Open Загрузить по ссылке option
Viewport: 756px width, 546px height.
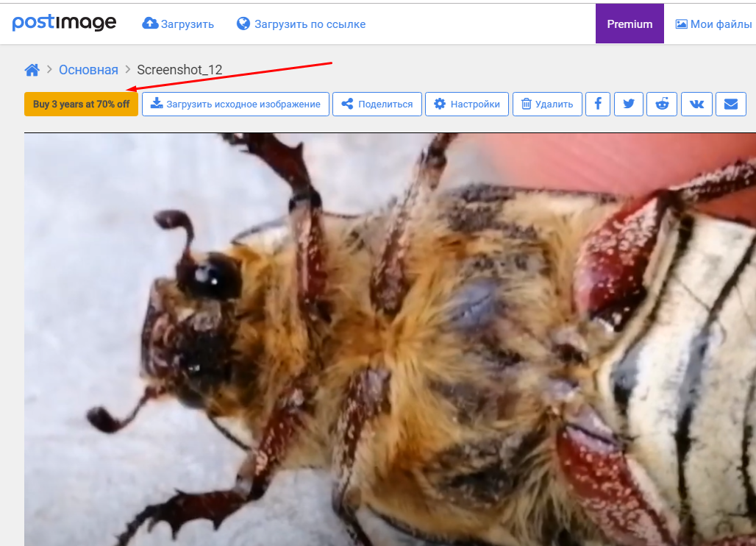click(301, 24)
